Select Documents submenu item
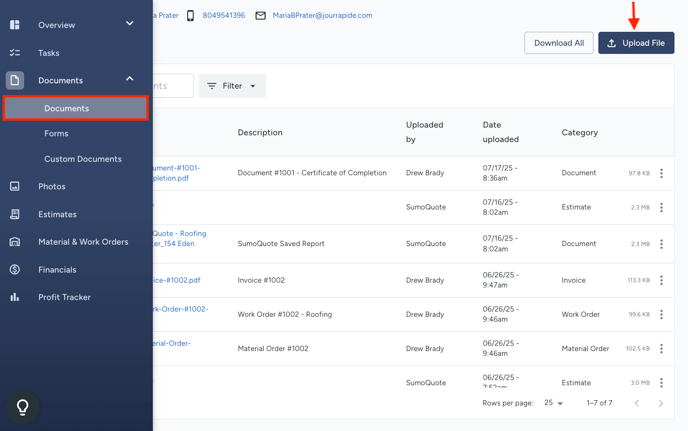This screenshot has height=431, width=688. (x=75, y=108)
